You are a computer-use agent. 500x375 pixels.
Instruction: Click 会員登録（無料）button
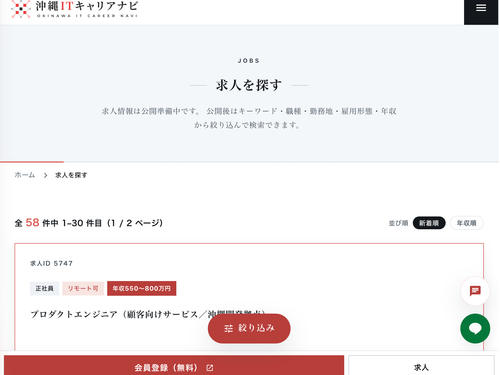pyautogui.click(x=174, y=366)
